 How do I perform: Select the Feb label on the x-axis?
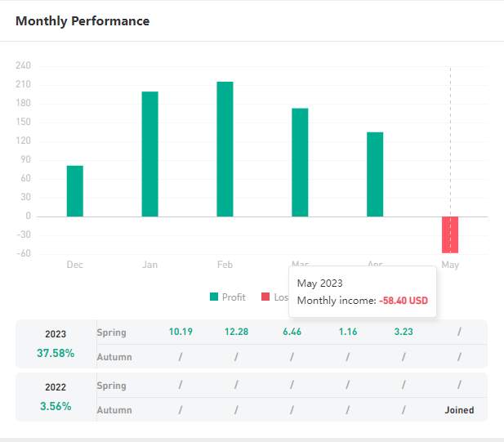[225, 265]
